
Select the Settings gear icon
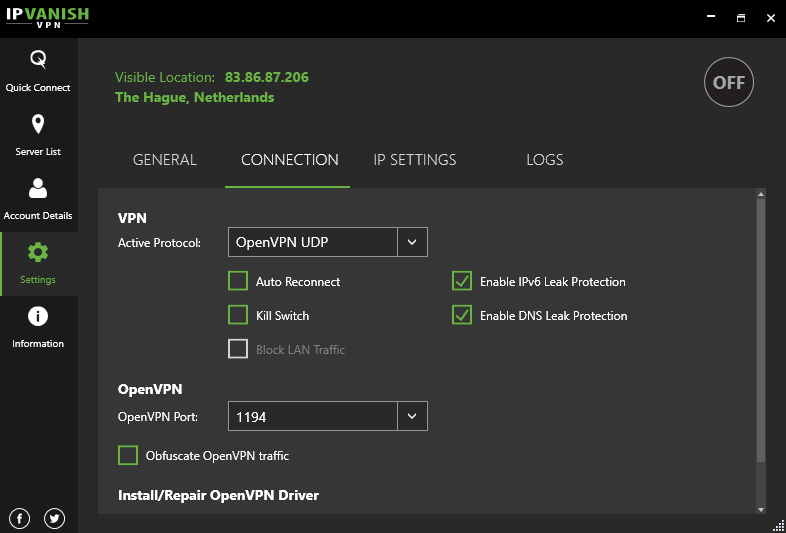pos(38,252)
